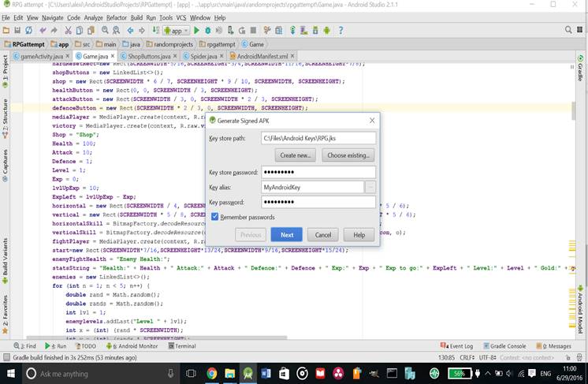This screenshot has height=384, width=588.
Task: Open the VCS menu
Action: 181,17
